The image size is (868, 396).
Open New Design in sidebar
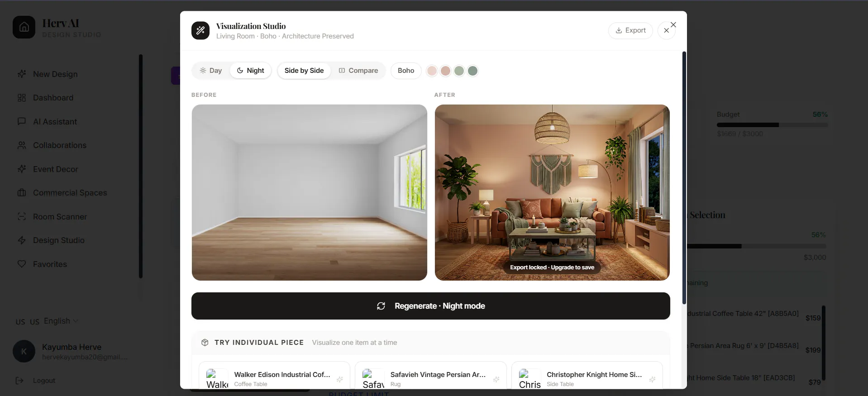pos(55,74)
